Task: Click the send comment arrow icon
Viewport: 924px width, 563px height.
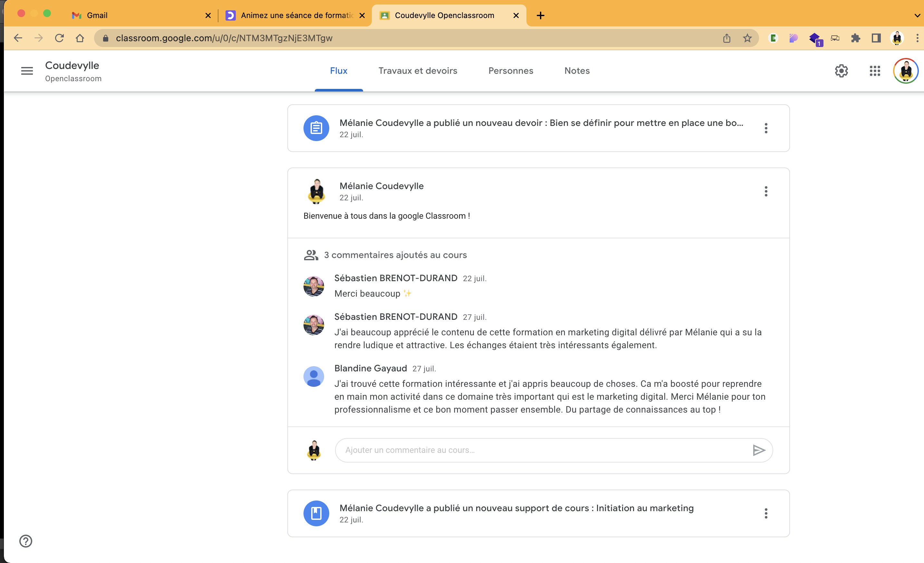Action: click(759, 450)
